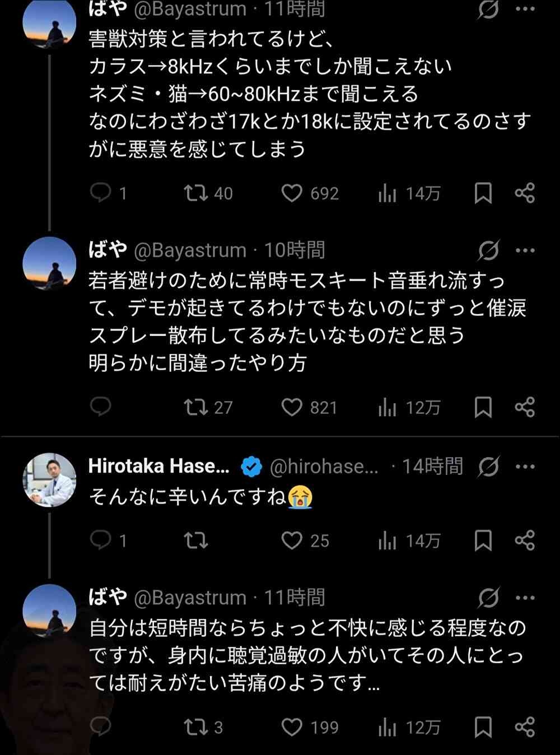Open the tweet starting with 自分は短時間なら
This screenshot has height=755, width=560.
click(307, 655)
